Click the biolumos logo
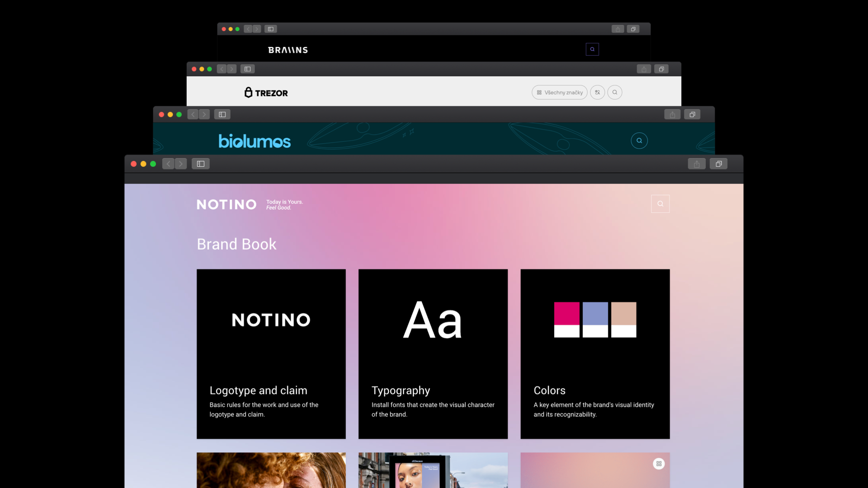The image size is (868, 488). [x=255, y=141]
